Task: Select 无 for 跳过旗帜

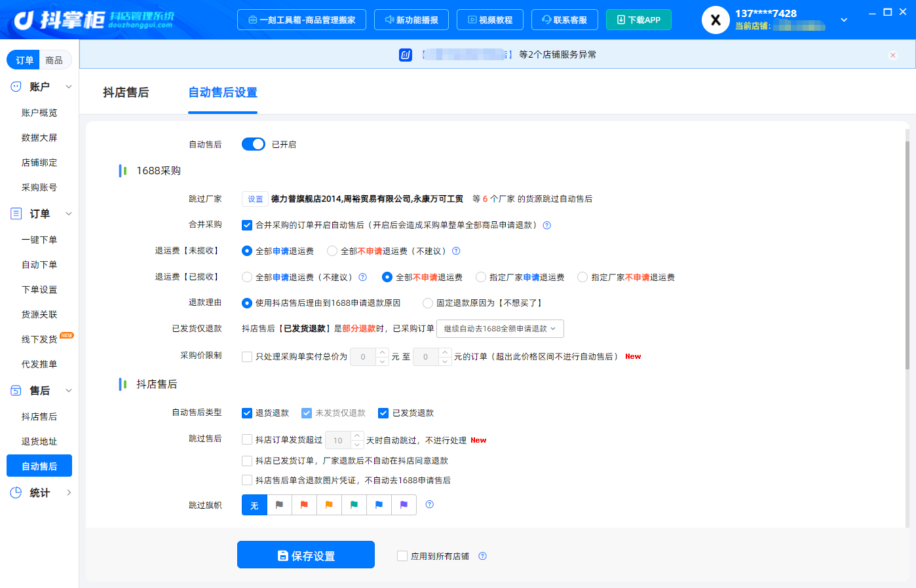Action: tap(255, 505)
